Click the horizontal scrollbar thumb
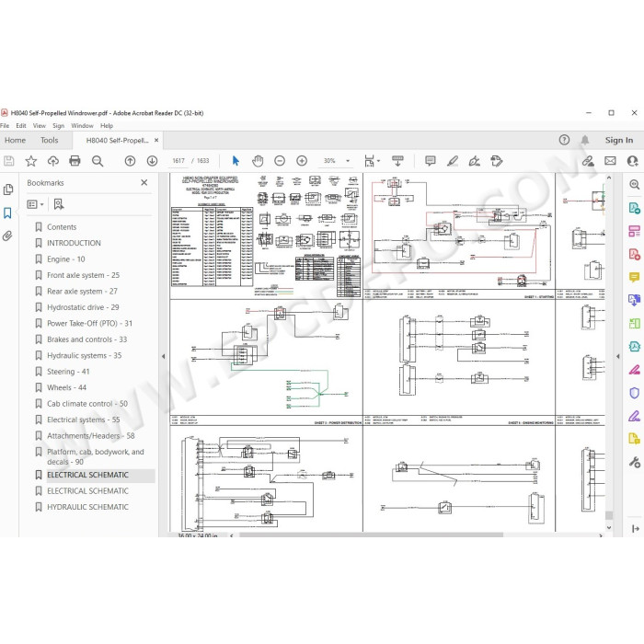 (x=372, y=535)
